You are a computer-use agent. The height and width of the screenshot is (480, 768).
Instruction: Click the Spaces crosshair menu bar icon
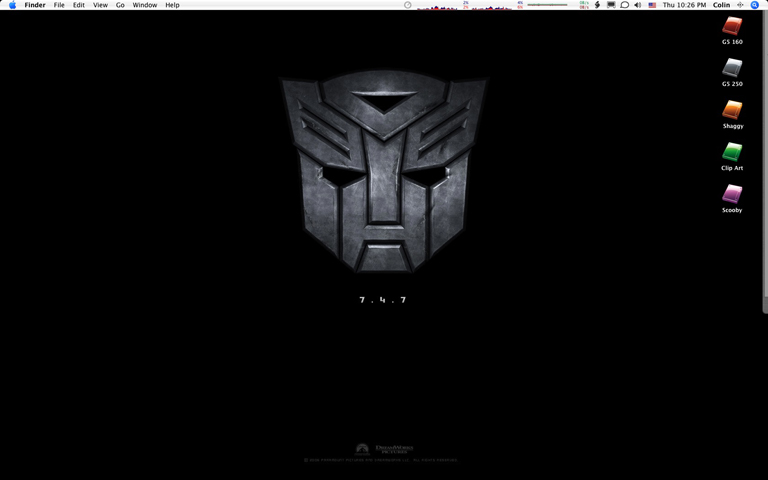coord(740,5)
